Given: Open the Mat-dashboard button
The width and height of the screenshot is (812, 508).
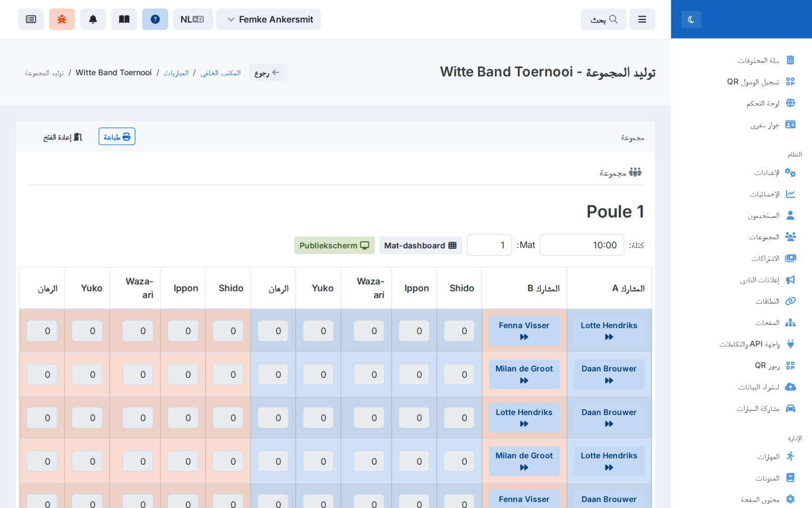Looking at the screenshot, I should 421,245.
